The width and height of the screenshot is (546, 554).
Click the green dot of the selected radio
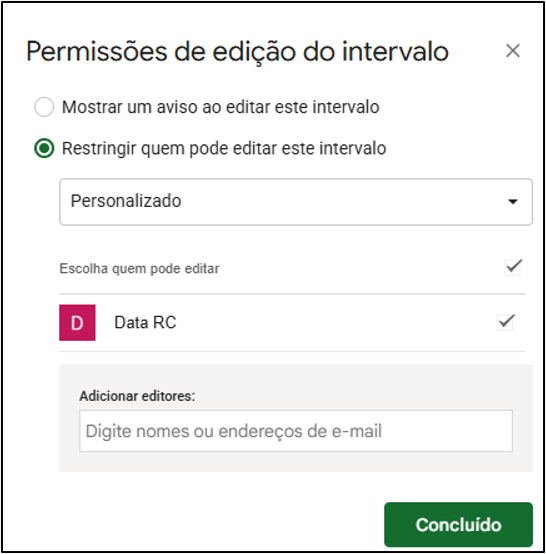pos(44,148)
